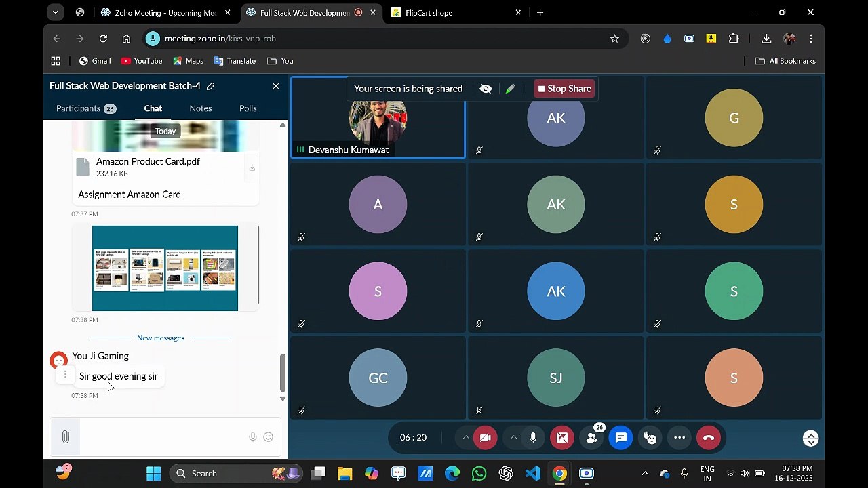Attach a file with paperclip icon
This screenshot has height=488, width=868.
[65, 437]
